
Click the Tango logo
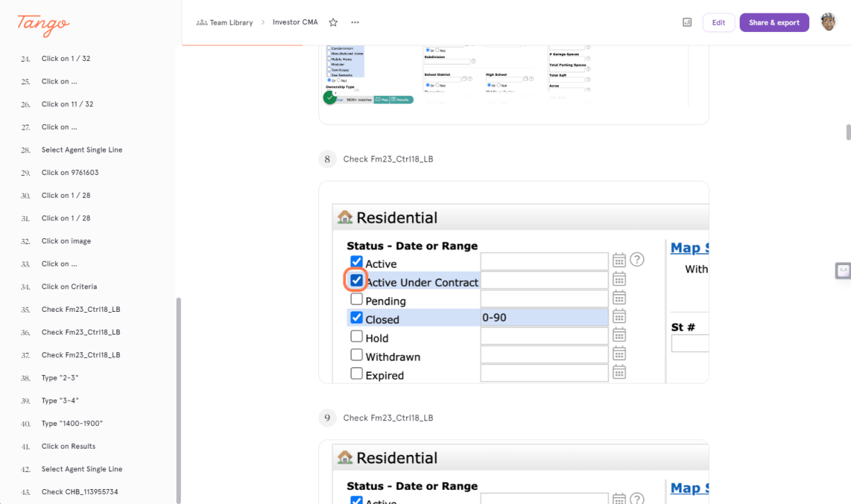[44, 23]
